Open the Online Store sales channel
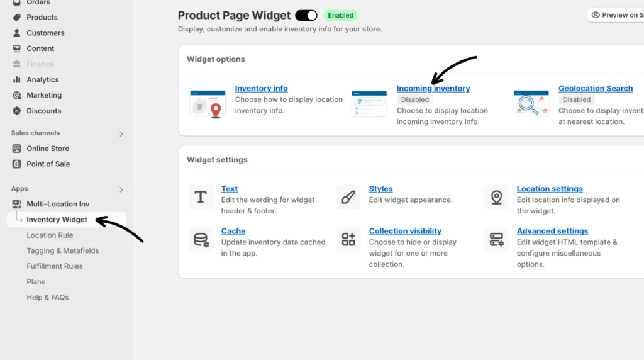This screenshot has width=644, height=360. coord(48,149)
